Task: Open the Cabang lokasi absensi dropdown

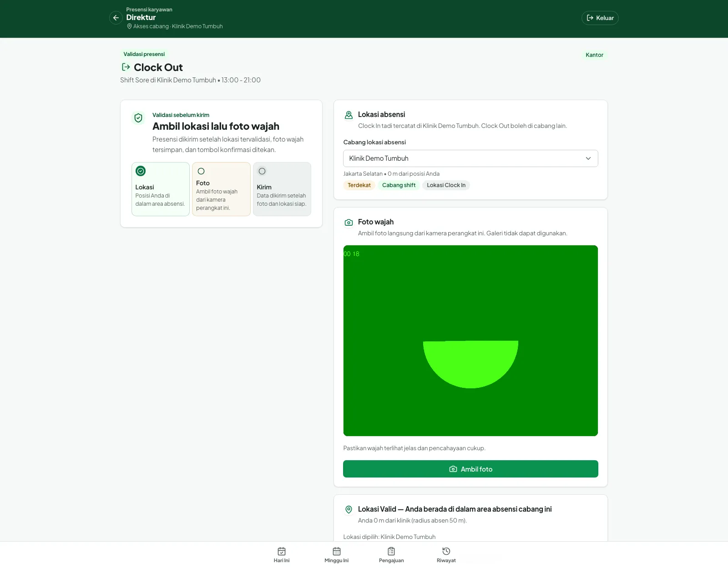Action: click(470, 158)
